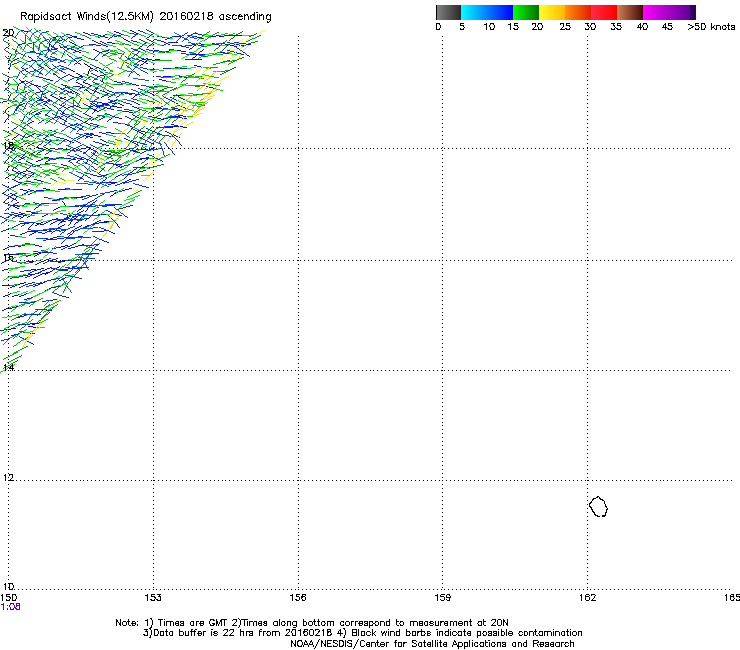
Task: Select the blue 5-15 knots legend color
Action: (x=487, y=12)
